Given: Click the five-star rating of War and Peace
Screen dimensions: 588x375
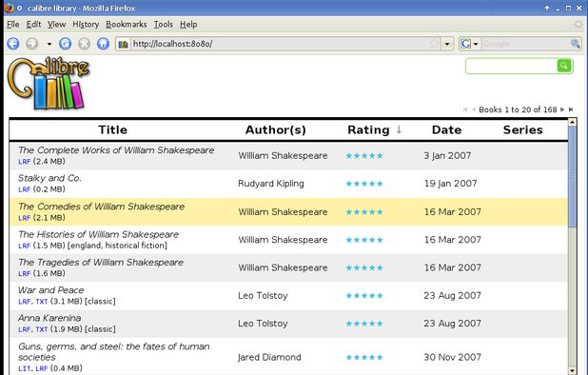Looking at the screenshot, I should point(364,296).
